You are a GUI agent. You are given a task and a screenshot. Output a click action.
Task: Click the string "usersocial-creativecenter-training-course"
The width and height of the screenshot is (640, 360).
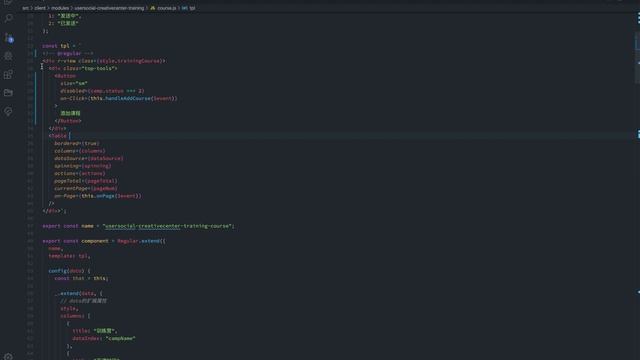coord(168,226)
